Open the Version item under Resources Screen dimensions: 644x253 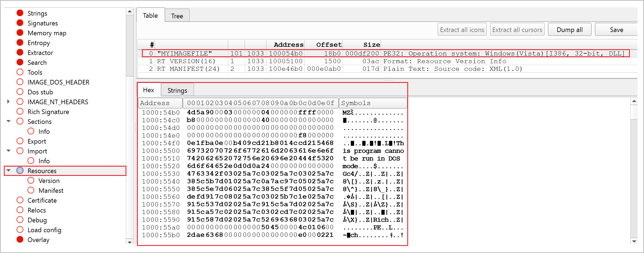49,181
